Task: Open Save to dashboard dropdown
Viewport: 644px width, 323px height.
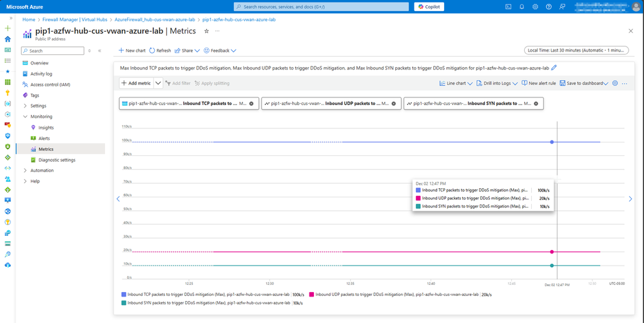Action: click(583, 83)
